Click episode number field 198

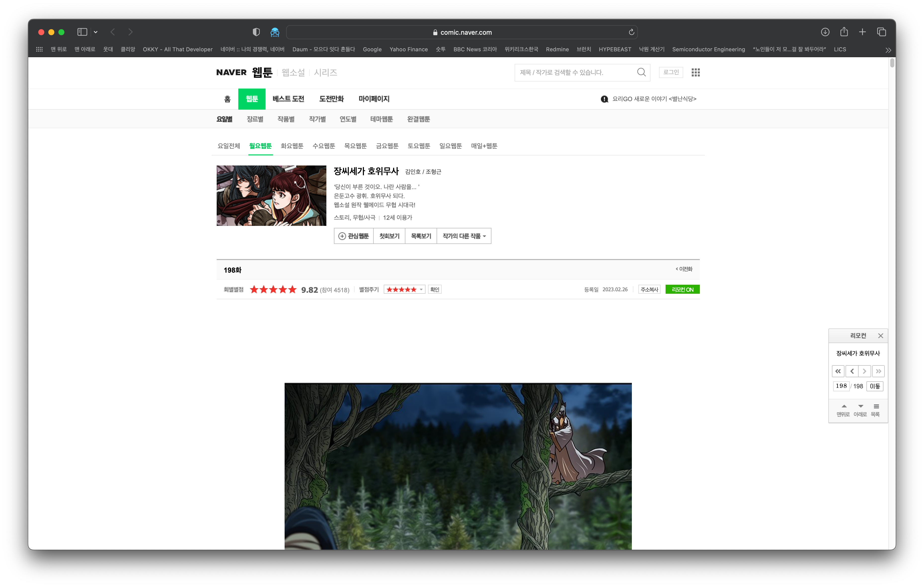(x=841, y=386)
